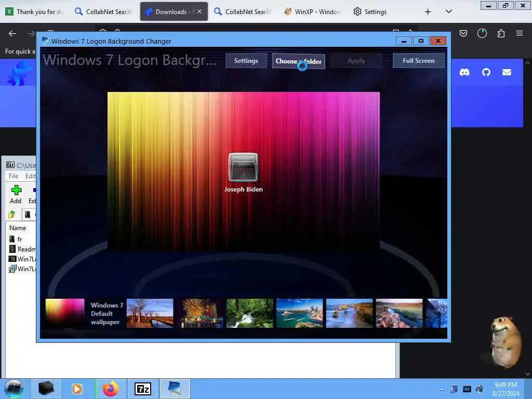Open the black box taskbar application
The width and height of the screenshot is (532, 399).
[x=46, y=389]
